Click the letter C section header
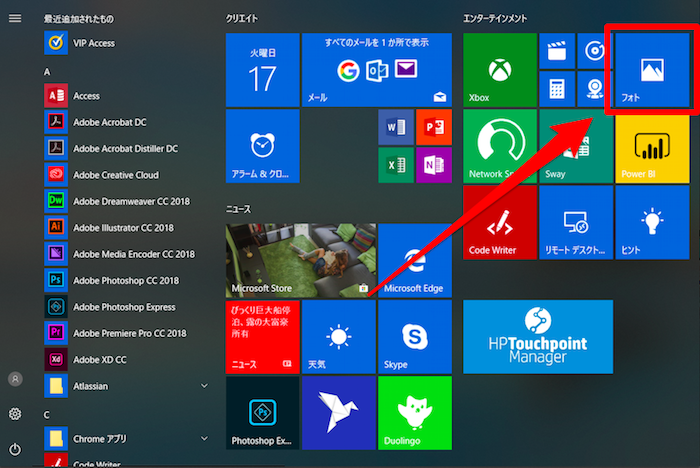The width and height of the screenshot is (700, 468). (x=47, y=415)
